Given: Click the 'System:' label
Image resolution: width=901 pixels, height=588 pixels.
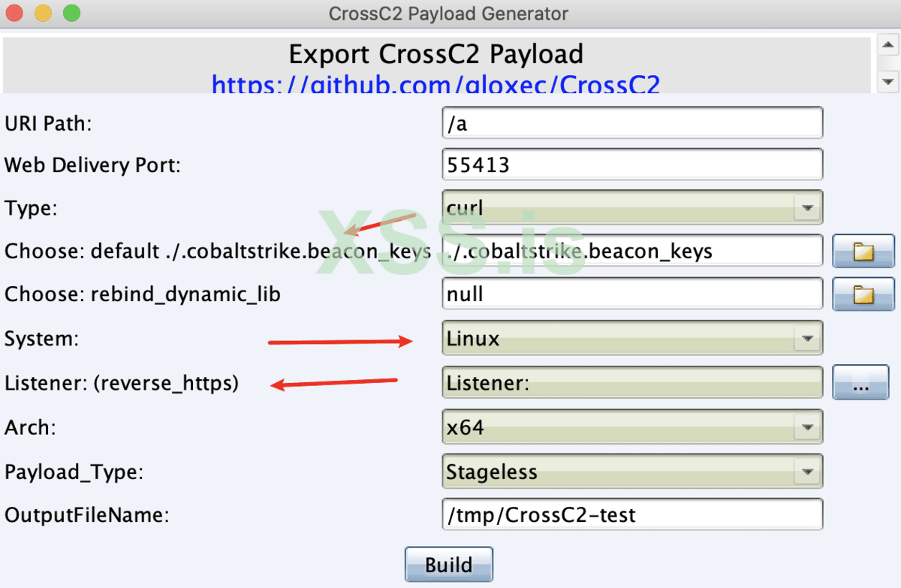Looking at the screenshot, I should pyautogui.click(x=41, y=339).
